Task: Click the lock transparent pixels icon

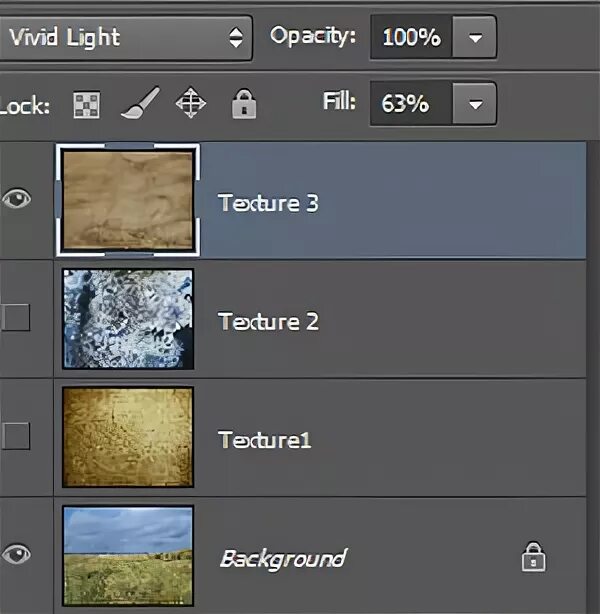Action: click(x=87, y=104)
